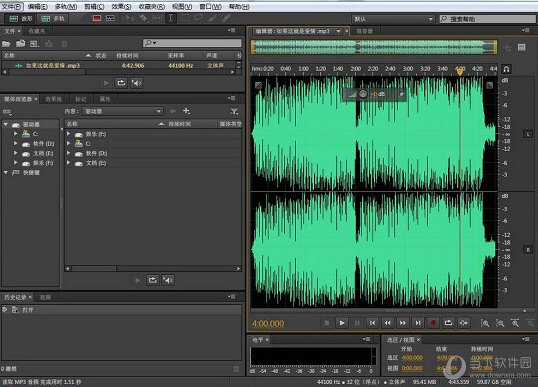Switch to Multitrack view button
The height and width of the screenshot is (387, 538).
(x=52, y=19)
